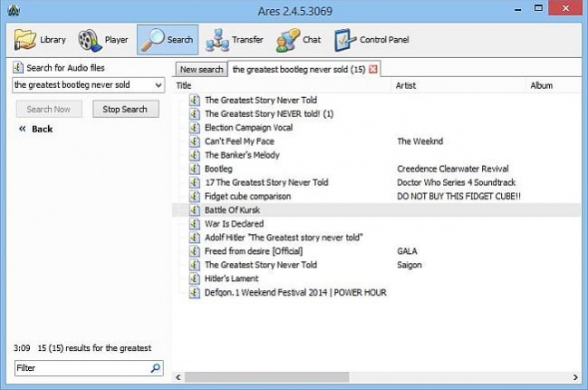This screenshot has height=390, width=588.
Task: Click the horizontal scrollbar thumb
Action: click(266, 377)
